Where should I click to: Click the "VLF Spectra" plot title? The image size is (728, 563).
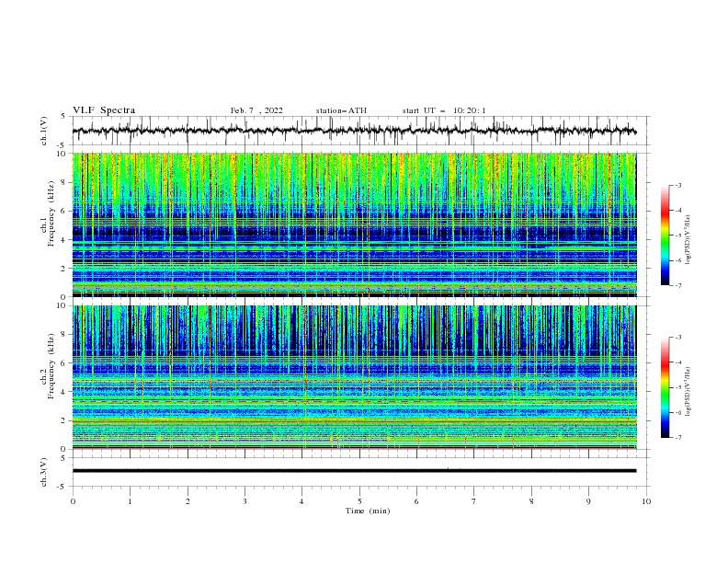coord(104,110)
